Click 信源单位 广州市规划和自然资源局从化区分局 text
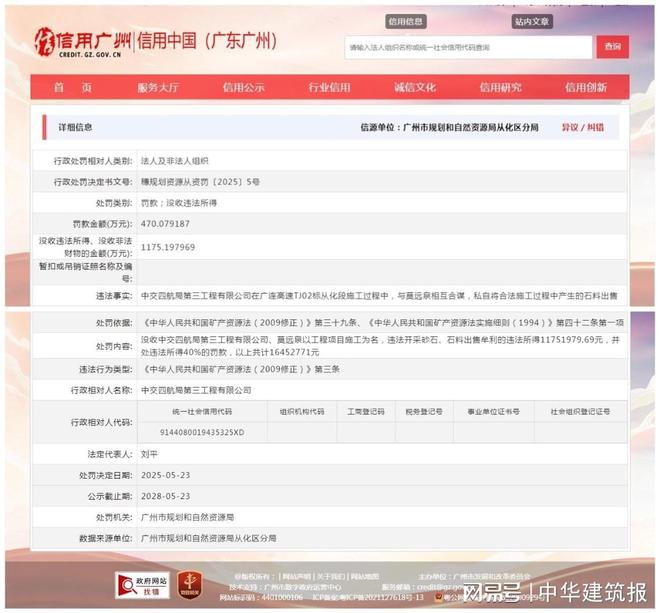This screenshot has height=613, width=660. 449,127
